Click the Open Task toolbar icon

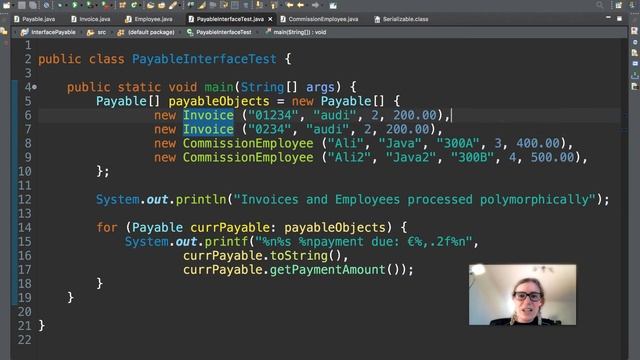pyautogui.click(x=161, y=5)
